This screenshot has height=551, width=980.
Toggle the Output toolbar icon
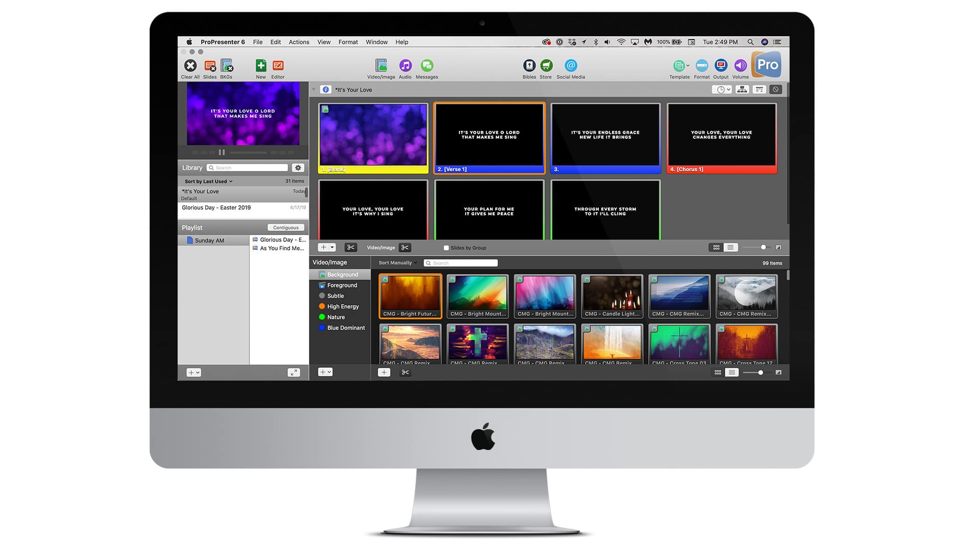(x=721, y=65)
